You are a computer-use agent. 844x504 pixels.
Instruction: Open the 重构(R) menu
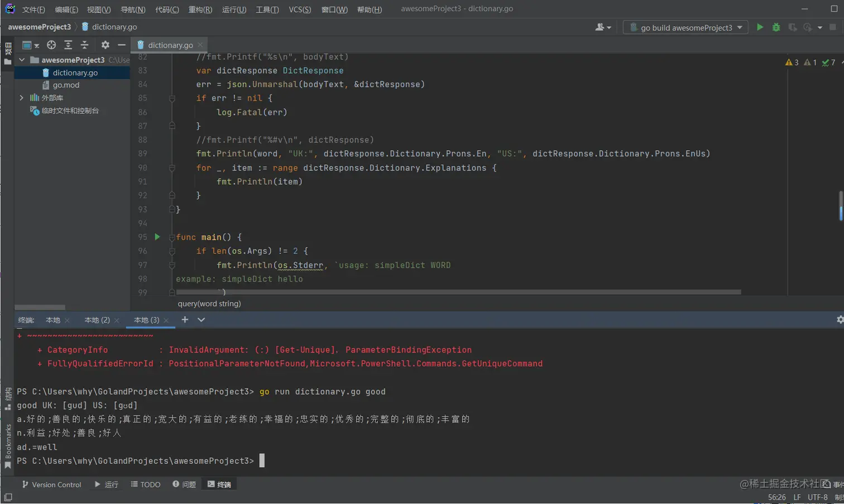[x=200, y=9]
